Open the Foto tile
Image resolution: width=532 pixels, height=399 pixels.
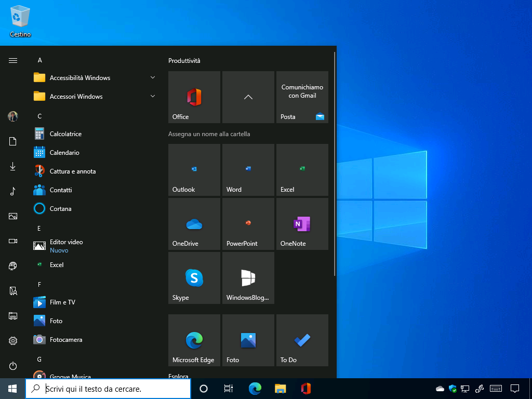pyautogui.click(x=248, y=340)
